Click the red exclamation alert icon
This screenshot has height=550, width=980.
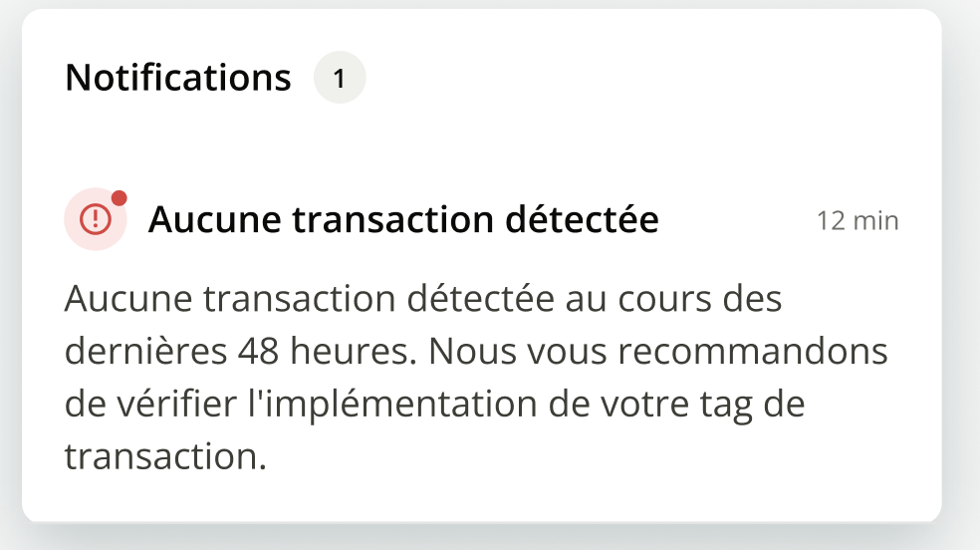coord(96,218)
